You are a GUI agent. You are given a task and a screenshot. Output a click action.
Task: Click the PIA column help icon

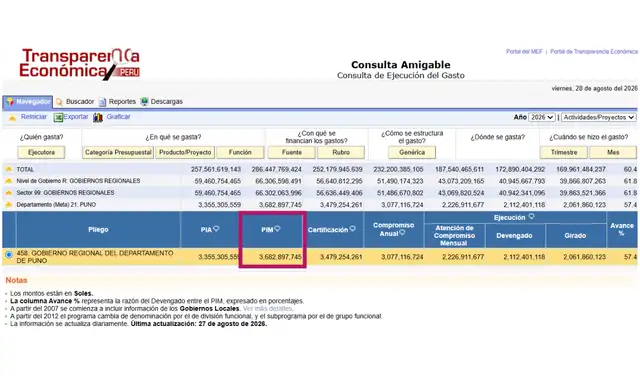click(216, 229)
